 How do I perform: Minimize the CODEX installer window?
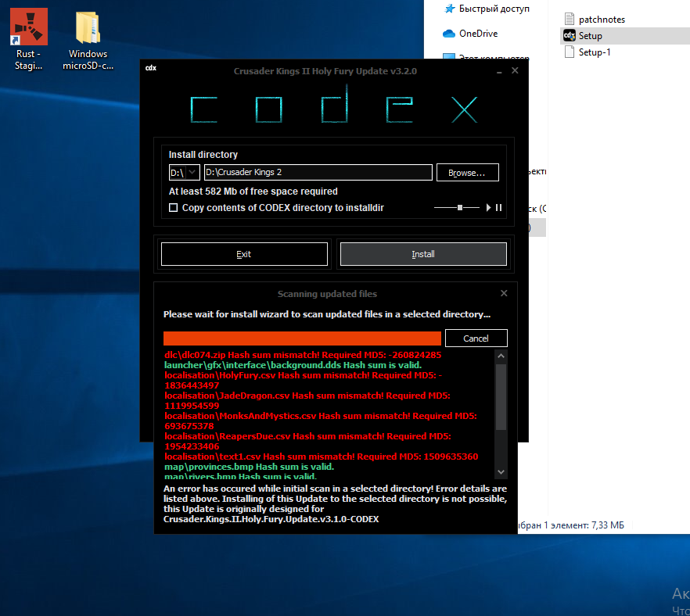click(x=499, y=71)
